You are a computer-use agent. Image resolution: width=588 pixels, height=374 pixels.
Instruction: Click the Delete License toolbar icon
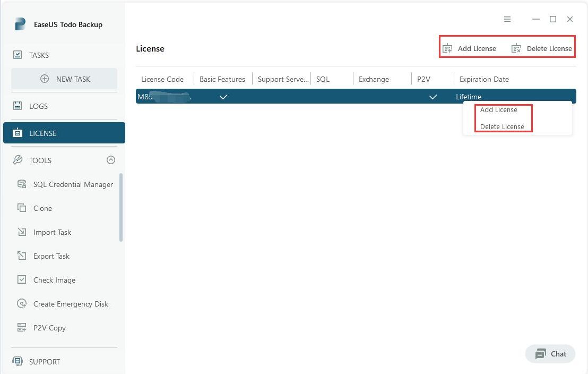[516, 48]
